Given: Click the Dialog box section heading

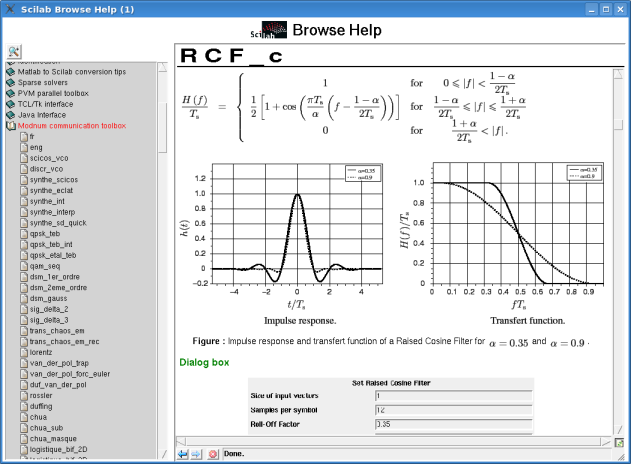Looking at the screenshot, I should [204, 363].
